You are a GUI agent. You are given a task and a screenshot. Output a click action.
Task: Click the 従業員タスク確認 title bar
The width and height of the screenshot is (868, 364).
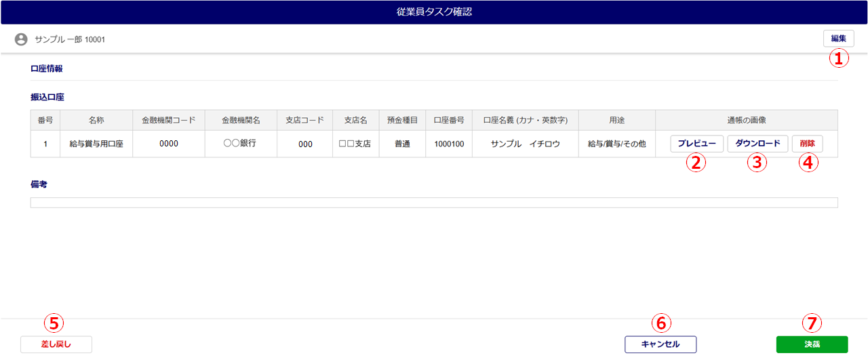click(434, 12)
